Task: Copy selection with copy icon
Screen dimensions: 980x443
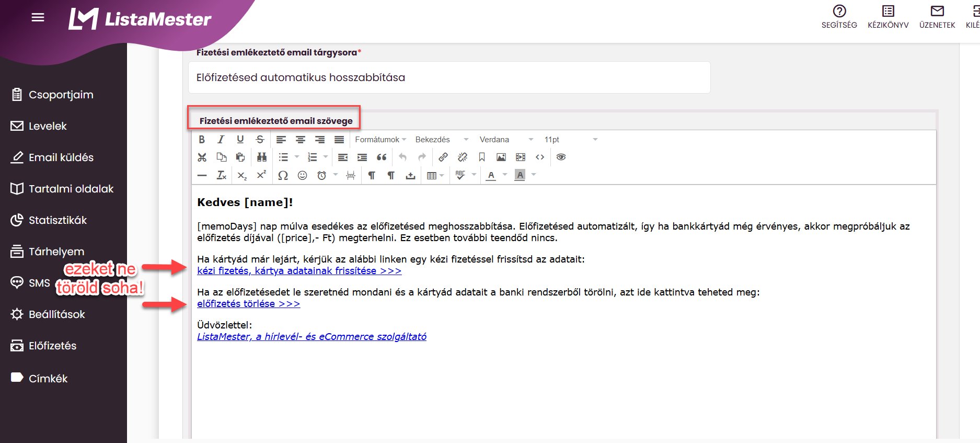Action: (x=221, y=157)
